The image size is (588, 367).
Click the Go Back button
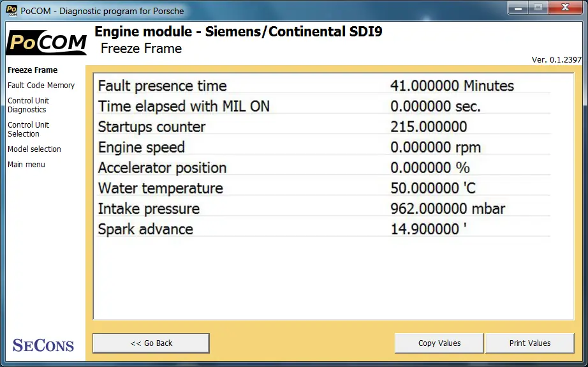click(x=151, y=343)
